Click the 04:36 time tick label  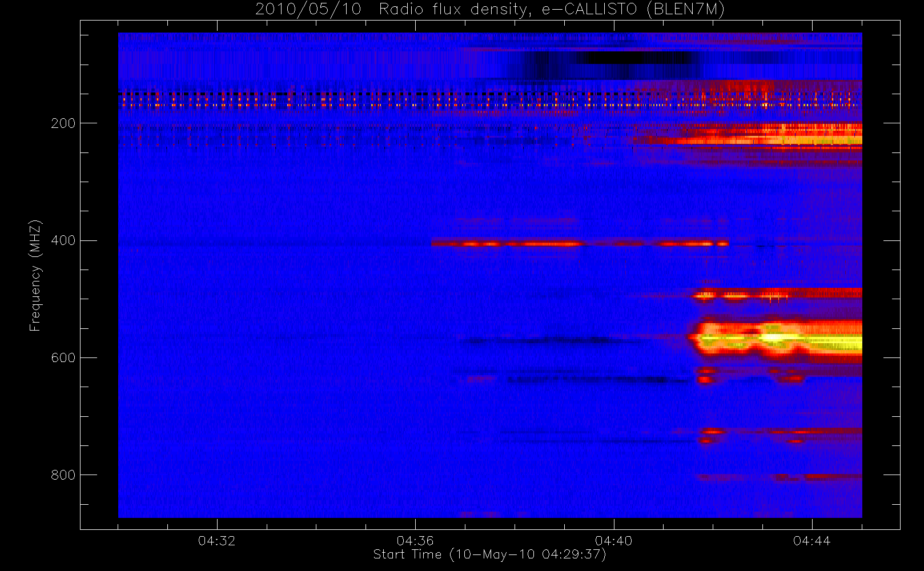click(415, 541)
